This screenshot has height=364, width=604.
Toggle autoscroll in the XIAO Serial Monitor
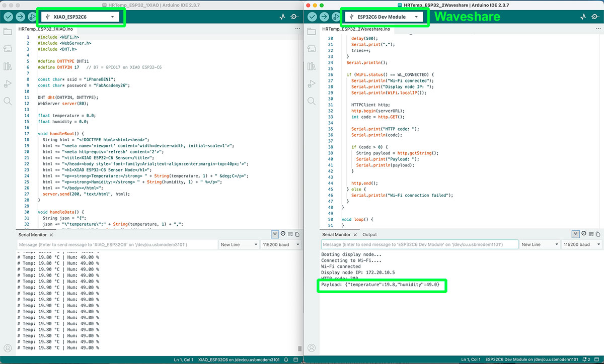(x=275, y=234)
